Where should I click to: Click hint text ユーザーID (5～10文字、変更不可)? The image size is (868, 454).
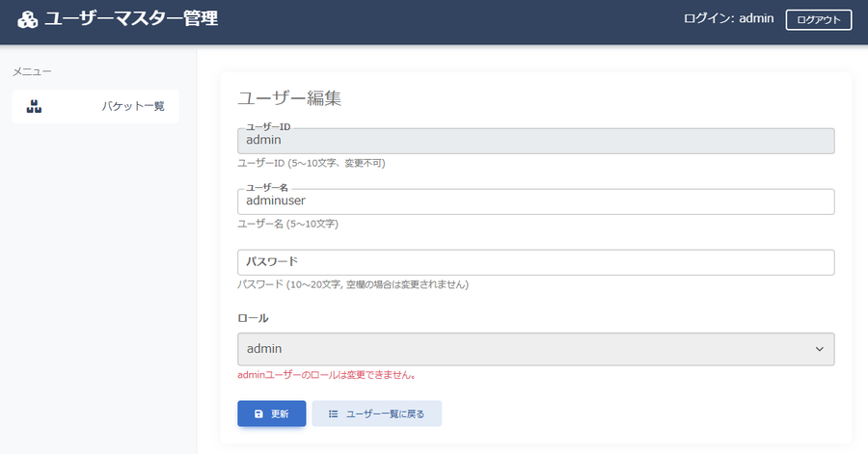312,163
